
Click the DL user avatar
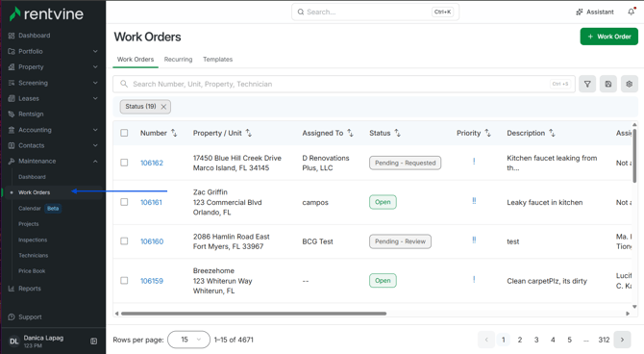coord(14,341)
